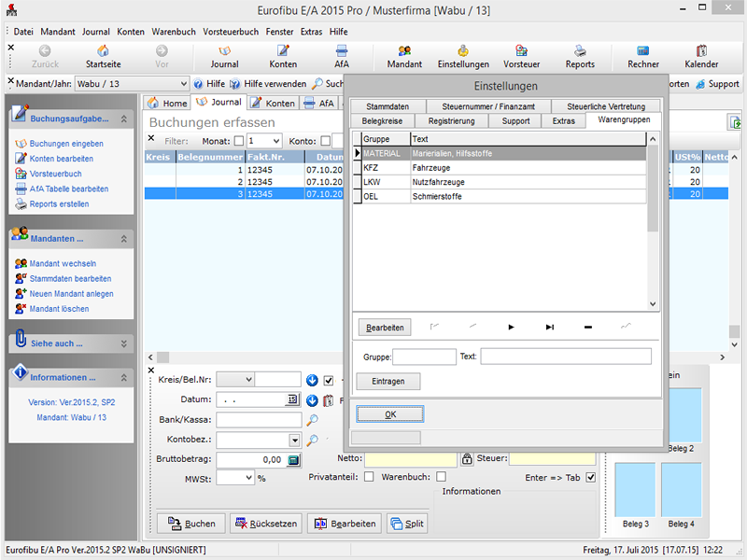Click the magnifier beside Kontobez.
This screenshot has width=747, height=560.
tap(312, 440)
